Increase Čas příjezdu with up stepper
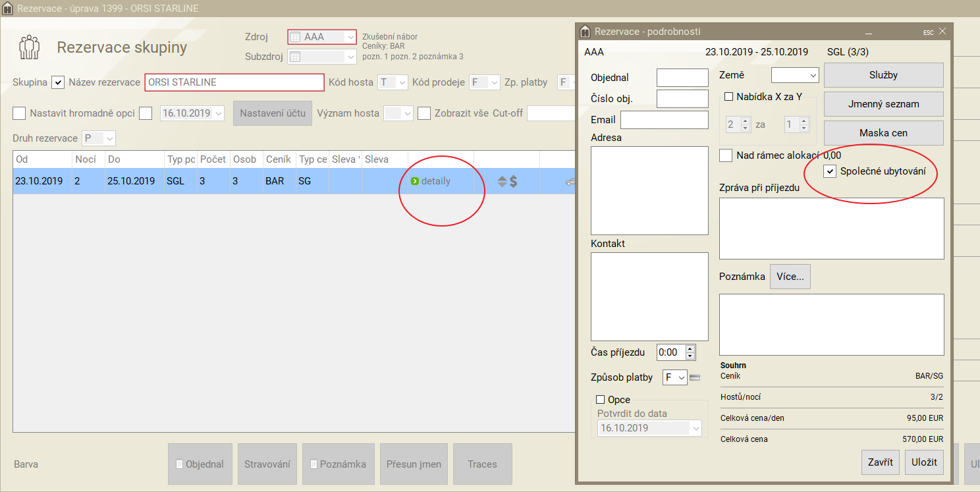 tap(690, 348)
